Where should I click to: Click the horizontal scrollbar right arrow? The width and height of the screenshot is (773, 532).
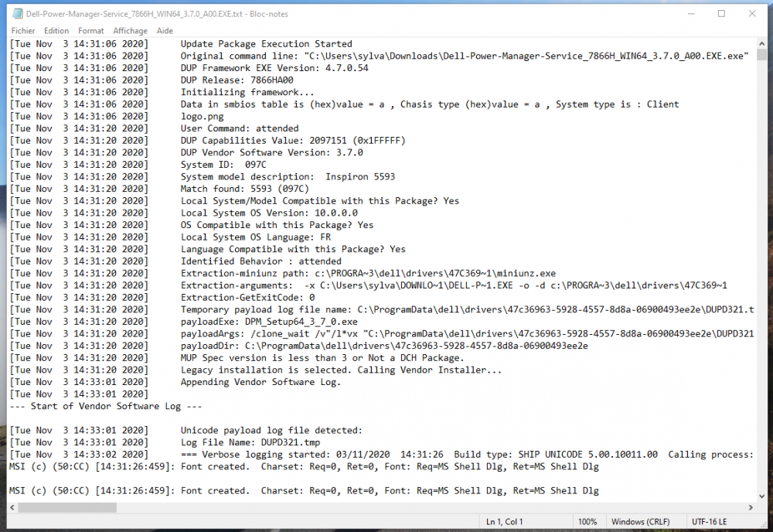pyautogui.click(x=751, y=507)
